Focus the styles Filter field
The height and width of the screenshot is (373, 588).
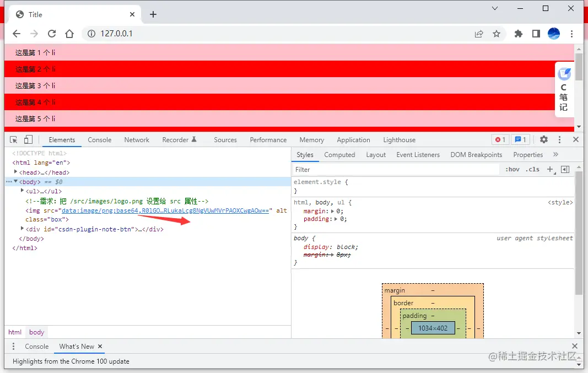tap(396, 170)
